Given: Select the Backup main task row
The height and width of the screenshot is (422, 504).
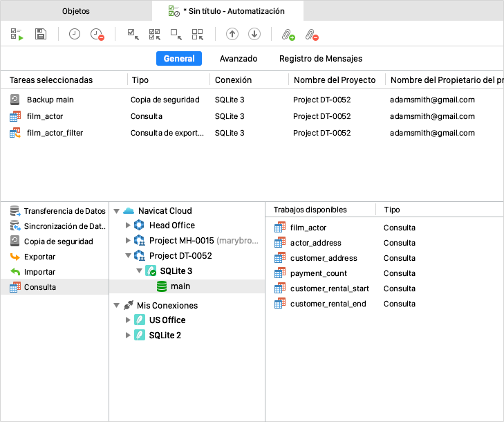Looking at the screenshot, I should pos(252,100).
